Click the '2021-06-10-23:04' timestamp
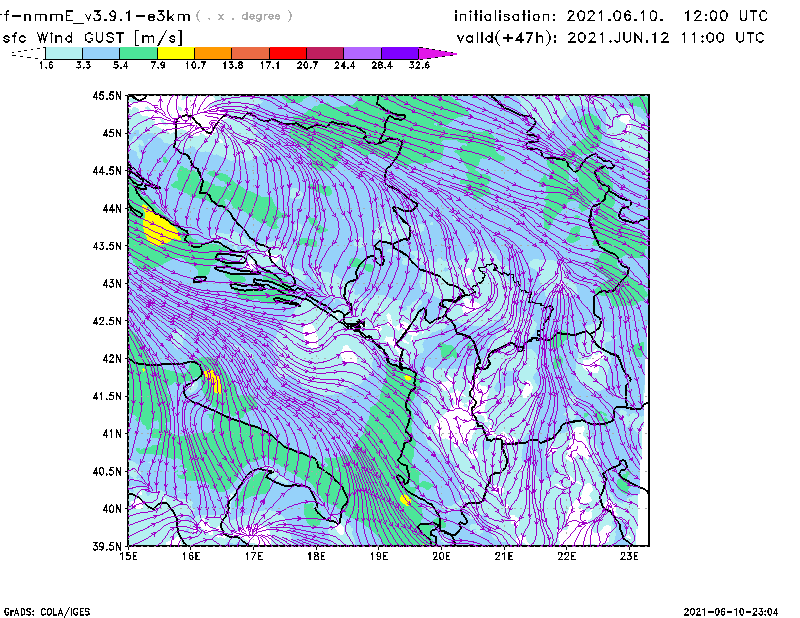Screen dimensions: 800x618 [x=731, y=612]
